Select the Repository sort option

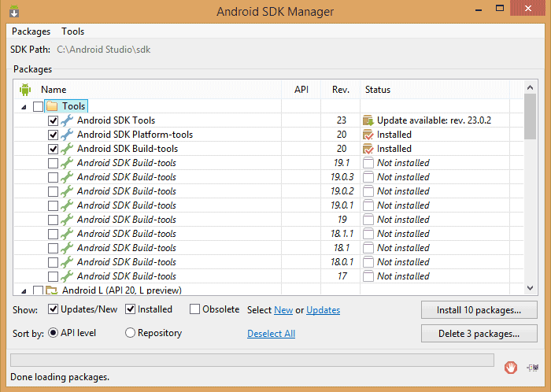(130, 333)
